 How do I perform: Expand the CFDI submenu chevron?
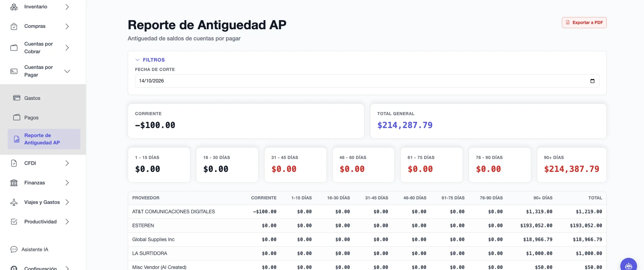coord(67,163)
